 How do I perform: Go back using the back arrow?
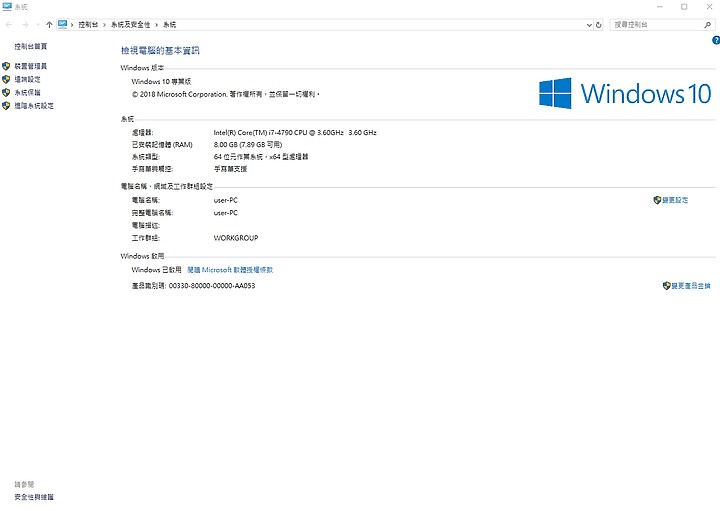click(x=8, y=25)
